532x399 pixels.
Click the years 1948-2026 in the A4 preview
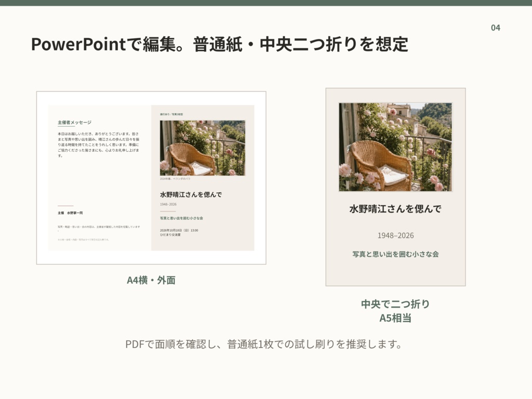click(x=168, y=205)
